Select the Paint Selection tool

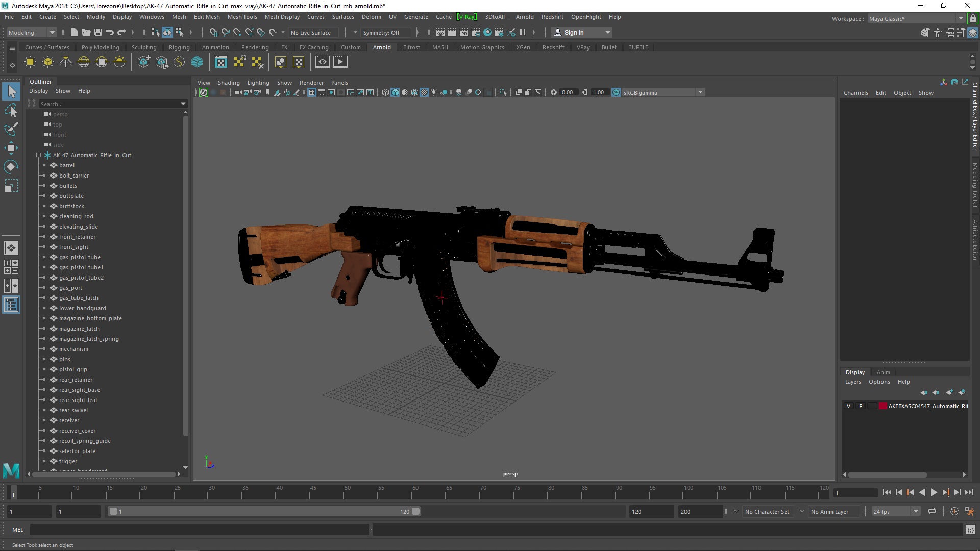[x=11, y=129]
